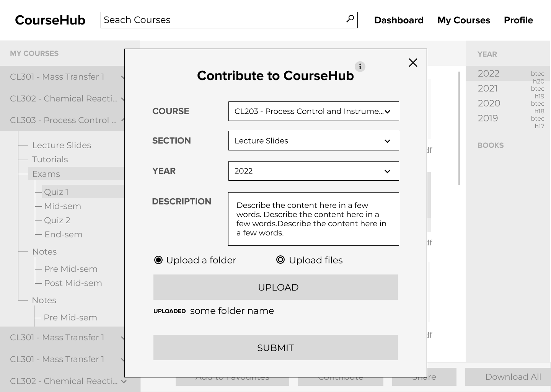Screen dimensions: 551x392
Task: Click the uploaded 'some folder name' text
Action: coord(232,311)
